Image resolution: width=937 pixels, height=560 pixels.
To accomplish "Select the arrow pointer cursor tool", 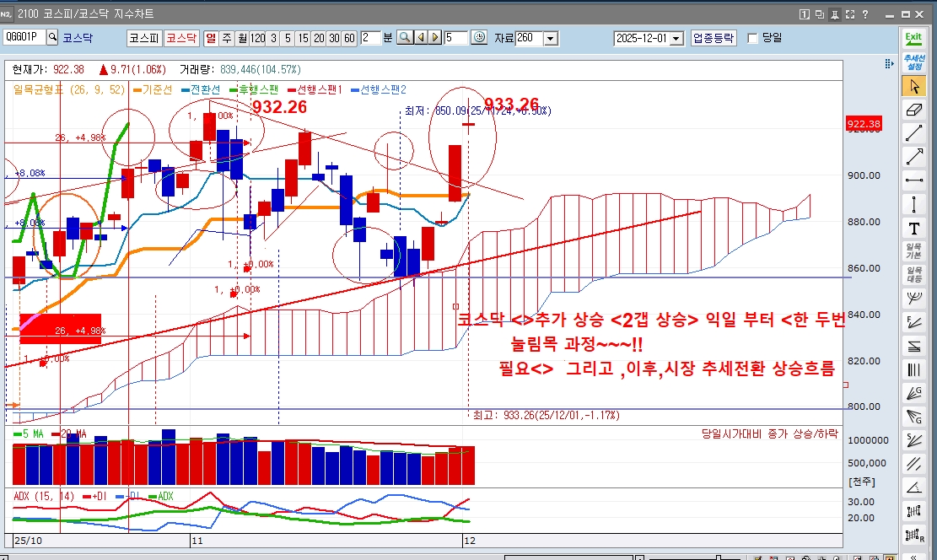I will pyautogui.click(x=913, y=86).
